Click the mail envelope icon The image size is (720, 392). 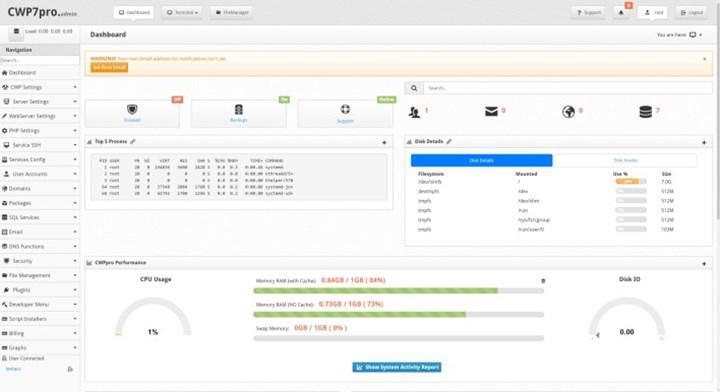pos(491,111)
